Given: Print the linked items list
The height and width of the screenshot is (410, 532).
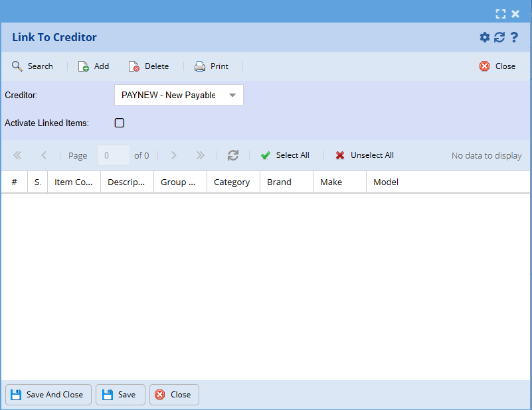Looking at the screenshot, I should pos(211,66).
